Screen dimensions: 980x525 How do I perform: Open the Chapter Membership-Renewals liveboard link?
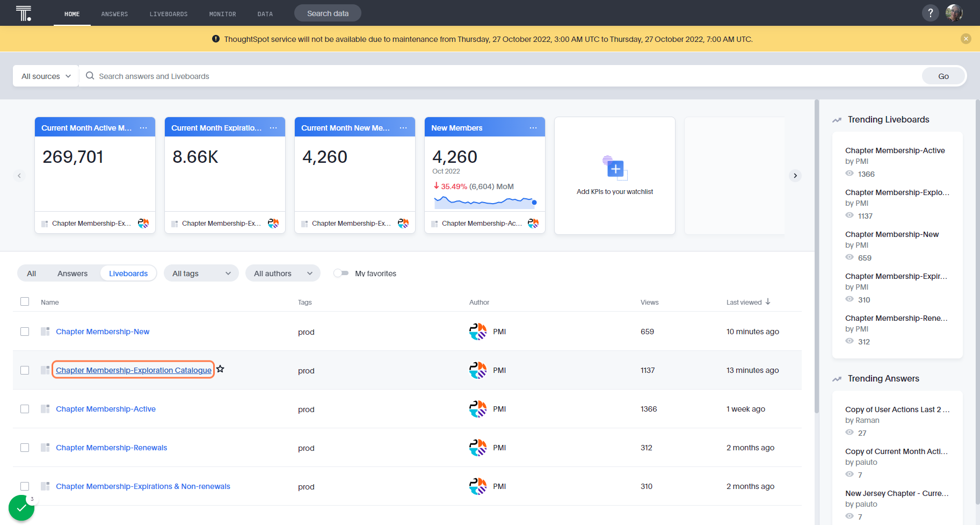112,448
